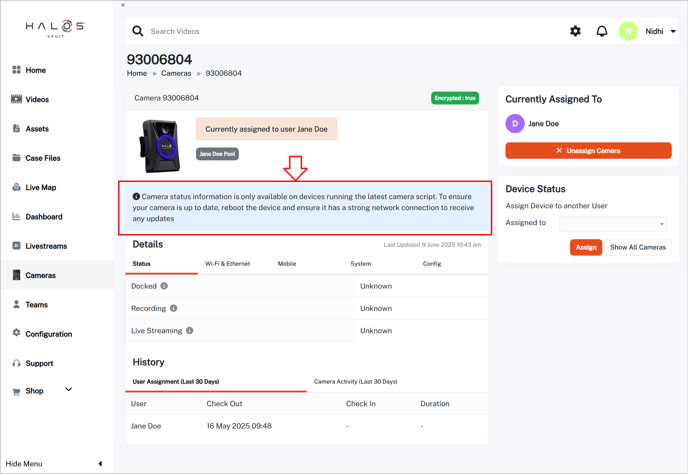Click the HALOS Vault logo

(x=55, y=29)
